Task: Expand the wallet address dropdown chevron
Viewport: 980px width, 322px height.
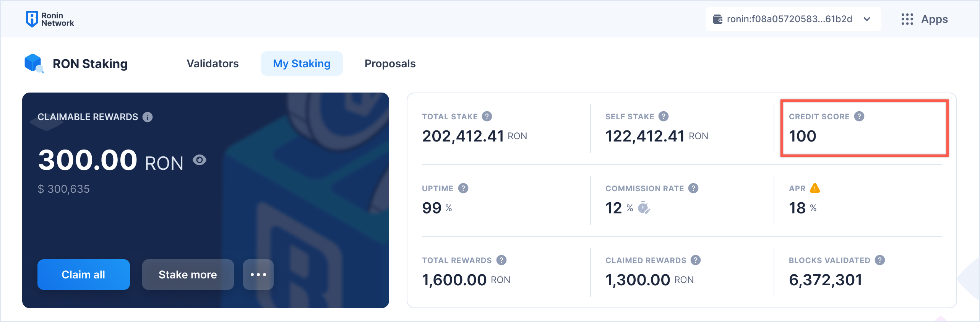Action: pyautogui.click(x=867, y=19)
